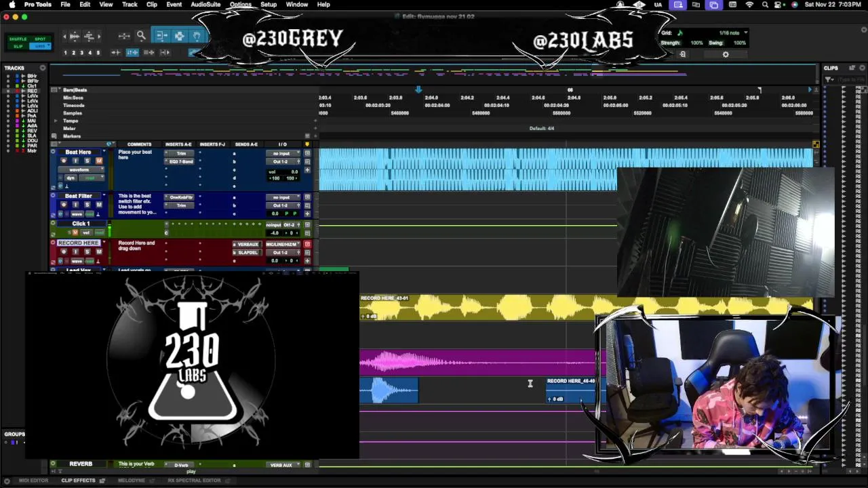868x488 pixels.
Task: Open Siri from the menu bar
Action: coord(795,5)
